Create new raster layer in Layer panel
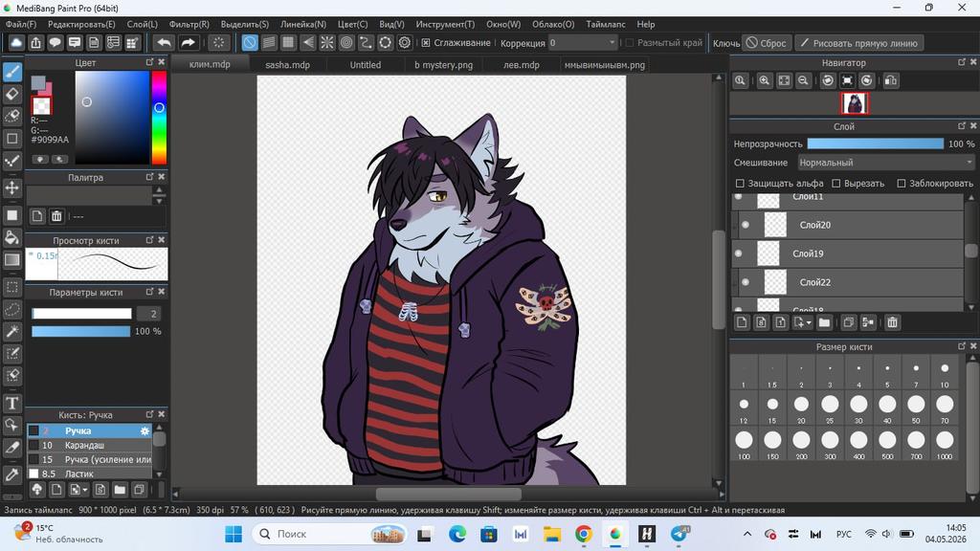Screen dimensions: 980x551 pyautogui.click(x=742, y=322)
